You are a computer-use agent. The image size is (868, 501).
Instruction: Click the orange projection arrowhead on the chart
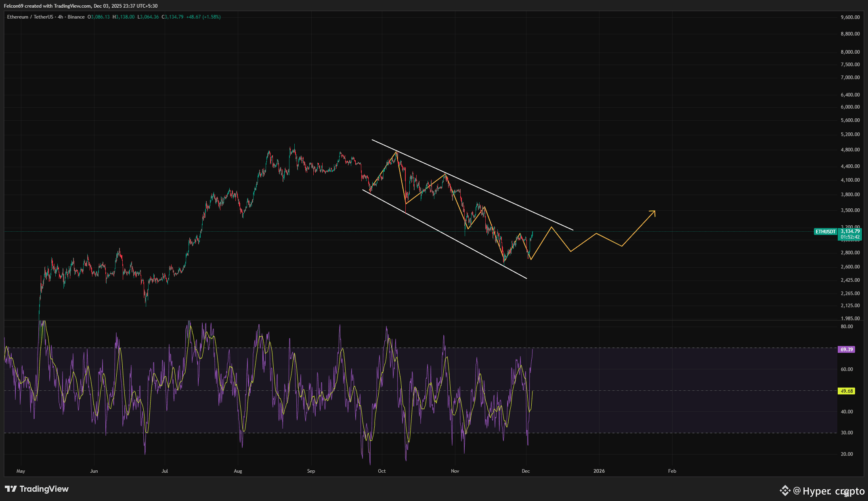pos(652,214)
